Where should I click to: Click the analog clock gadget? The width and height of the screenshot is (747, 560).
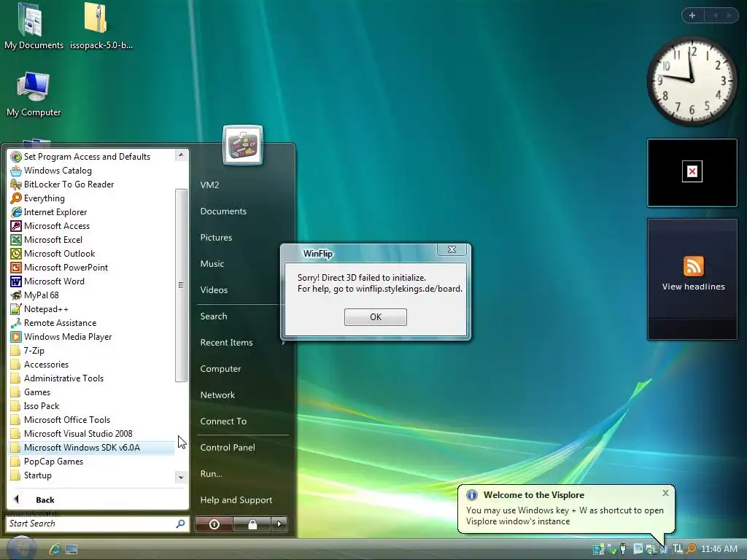tap(692, 81)
